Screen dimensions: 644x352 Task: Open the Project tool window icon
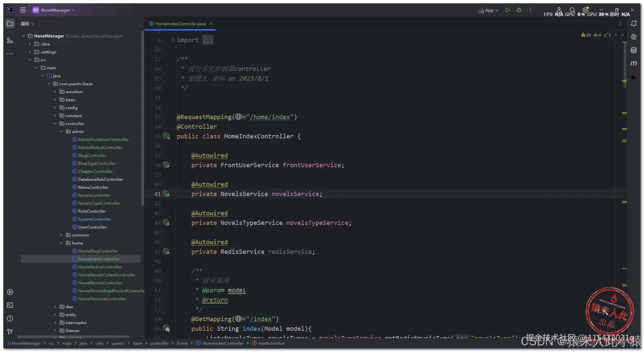[10, 24]
